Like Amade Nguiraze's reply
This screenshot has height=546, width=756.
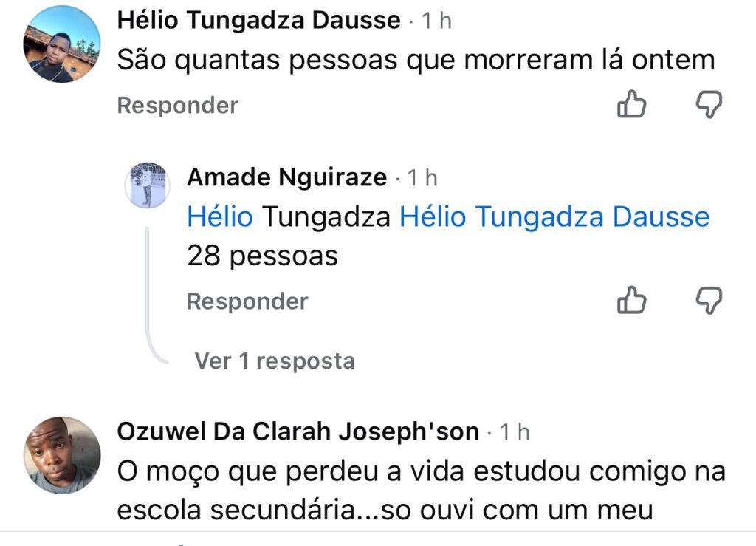[x=631, y=301]
